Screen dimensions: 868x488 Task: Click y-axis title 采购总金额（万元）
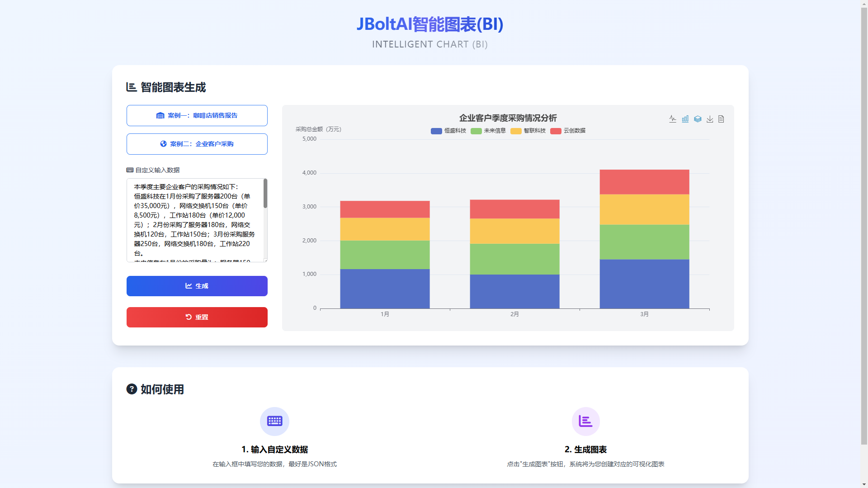pos(318,129)
